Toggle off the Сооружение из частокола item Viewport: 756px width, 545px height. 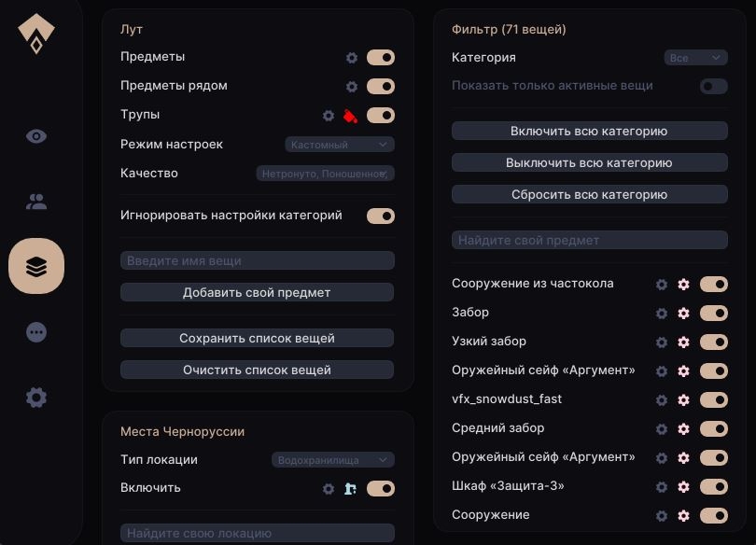coord(713,285)
